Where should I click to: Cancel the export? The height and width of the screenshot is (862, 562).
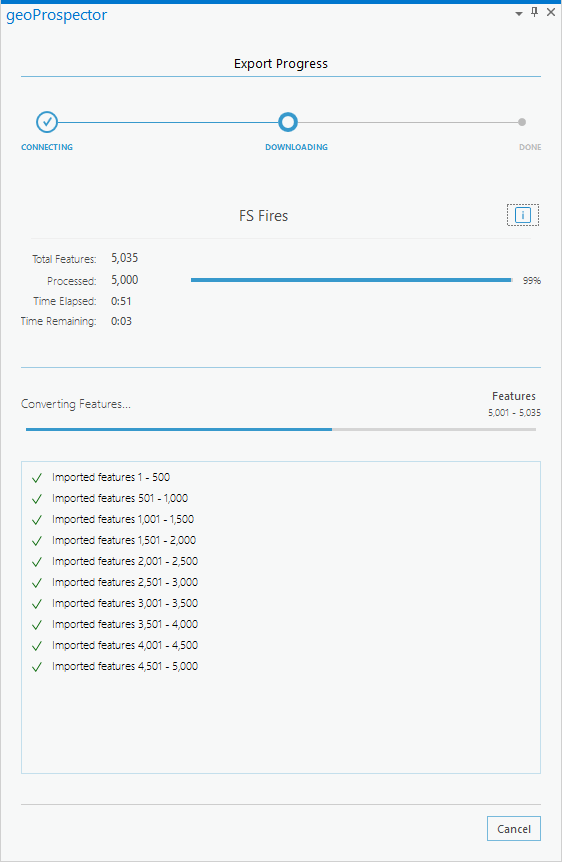(514, 828)
